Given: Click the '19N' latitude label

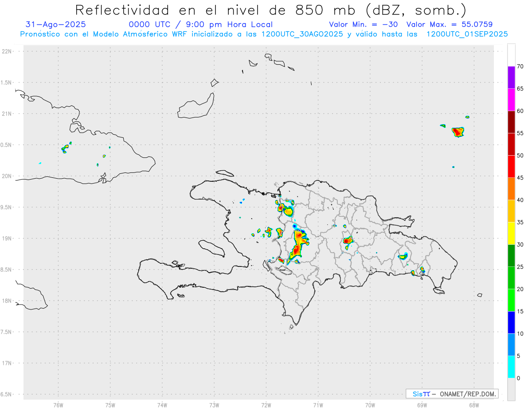Looking at the screenshot, I should click(7, 238).
